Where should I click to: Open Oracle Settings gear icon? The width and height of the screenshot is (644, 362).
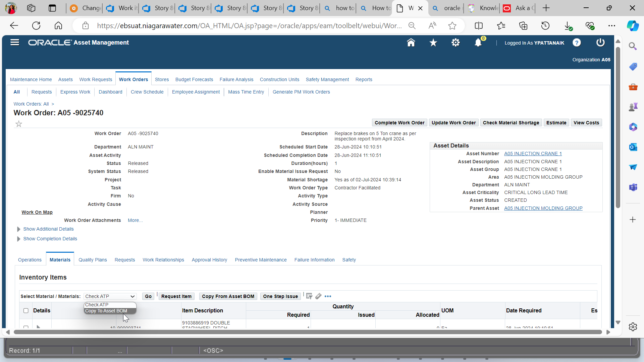coord(455,43)
